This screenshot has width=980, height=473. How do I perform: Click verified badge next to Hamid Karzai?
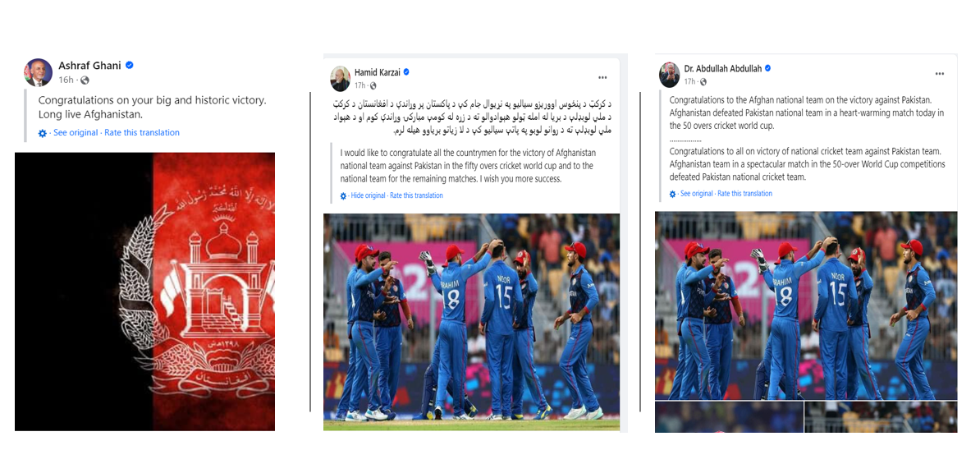click(406, 72)
